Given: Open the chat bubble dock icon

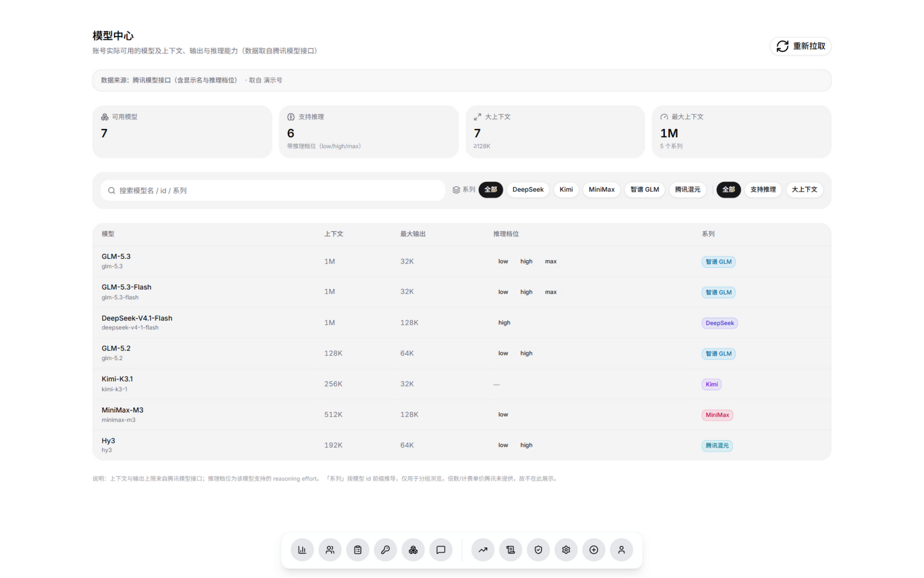Looking at the screenshot, I should tap(441, 550).
